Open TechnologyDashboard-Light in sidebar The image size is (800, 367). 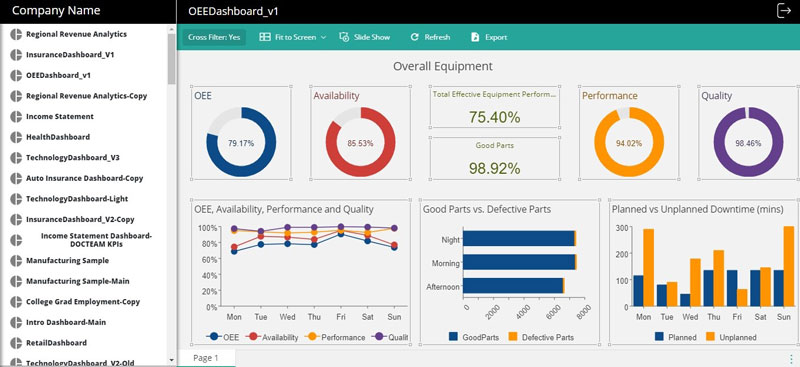(77, 199)
